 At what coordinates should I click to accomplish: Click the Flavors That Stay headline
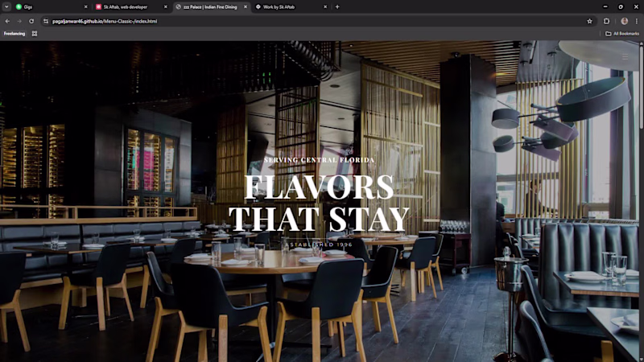(319, 204)
